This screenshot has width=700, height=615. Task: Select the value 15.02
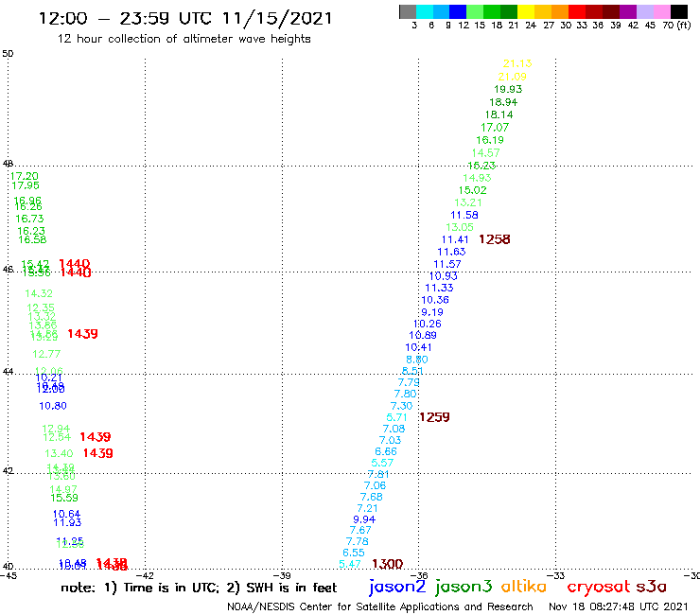(472, 190)
